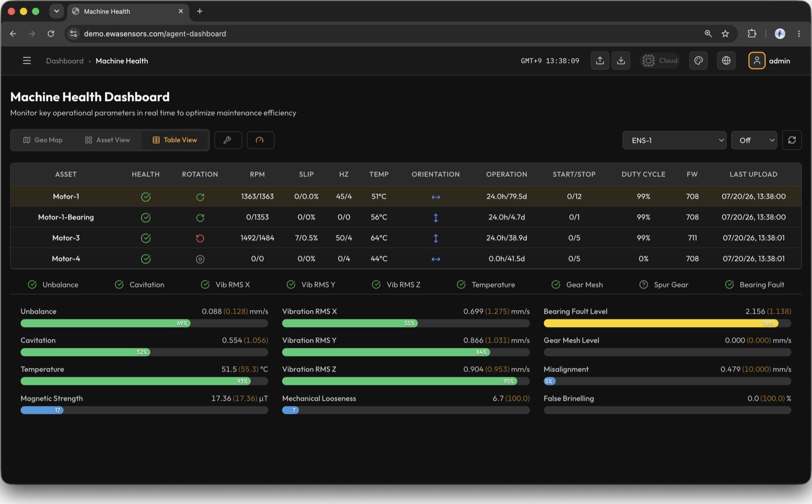
Task: Select the Table View tab
Action: pyautogui.click(x=175, y=140)
